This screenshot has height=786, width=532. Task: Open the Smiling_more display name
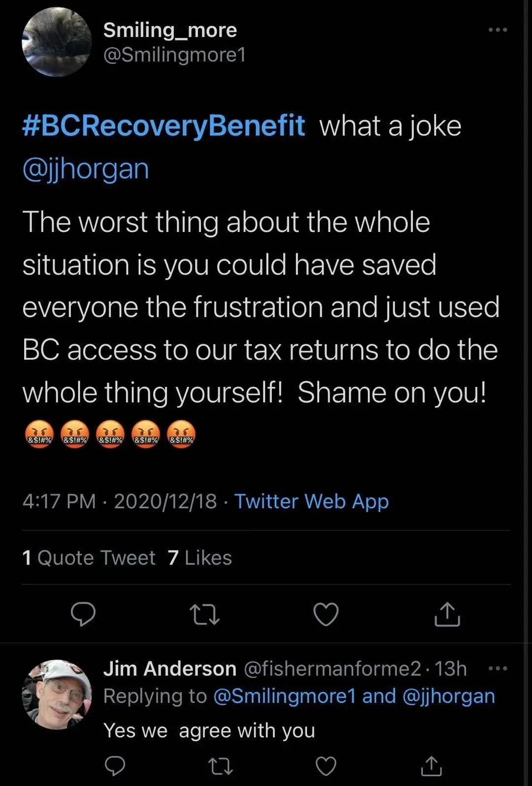point(170,30)
